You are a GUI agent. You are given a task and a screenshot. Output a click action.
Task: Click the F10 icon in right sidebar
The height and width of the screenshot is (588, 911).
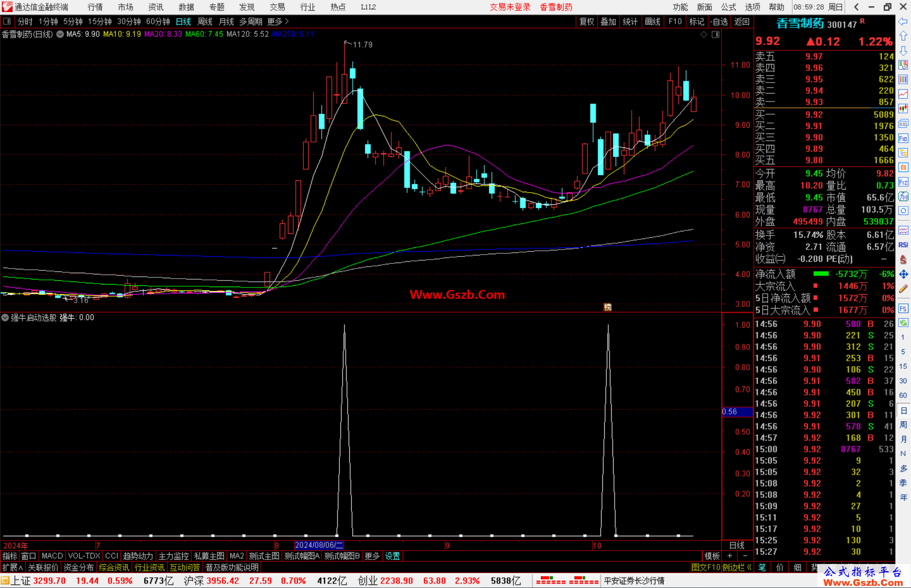point(903,138)
